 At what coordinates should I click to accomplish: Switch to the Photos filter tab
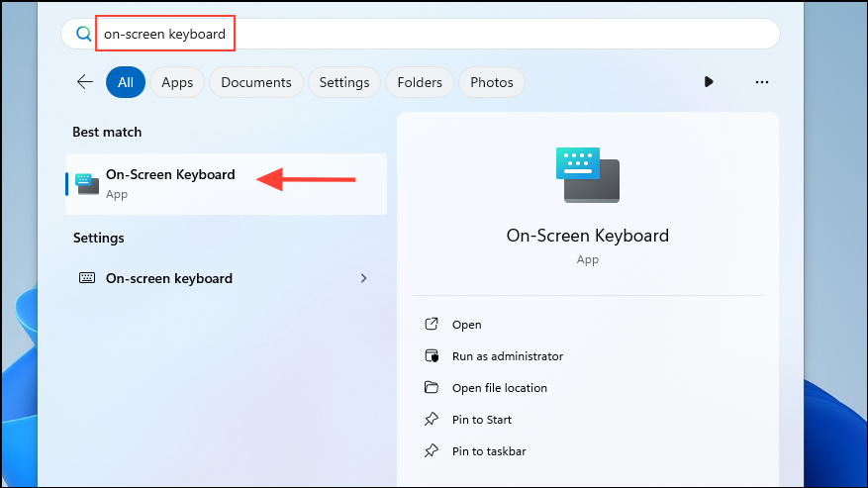tap(492, 82)
